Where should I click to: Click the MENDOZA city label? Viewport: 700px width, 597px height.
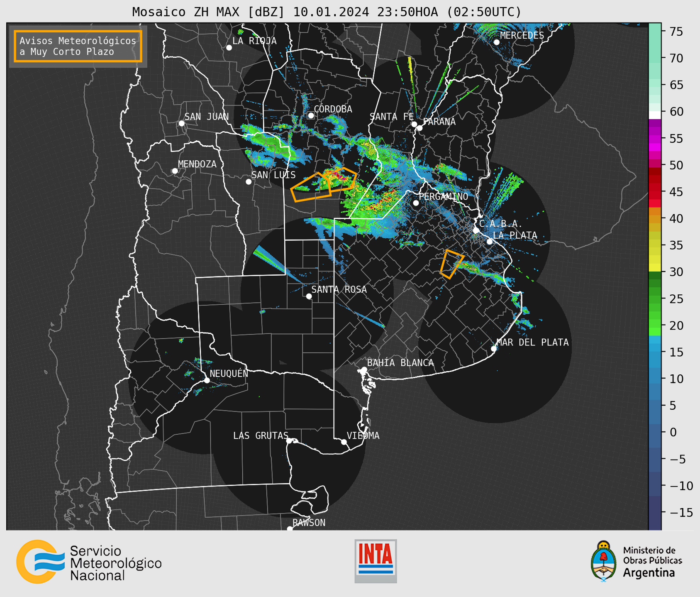click(x=197, y=164)
